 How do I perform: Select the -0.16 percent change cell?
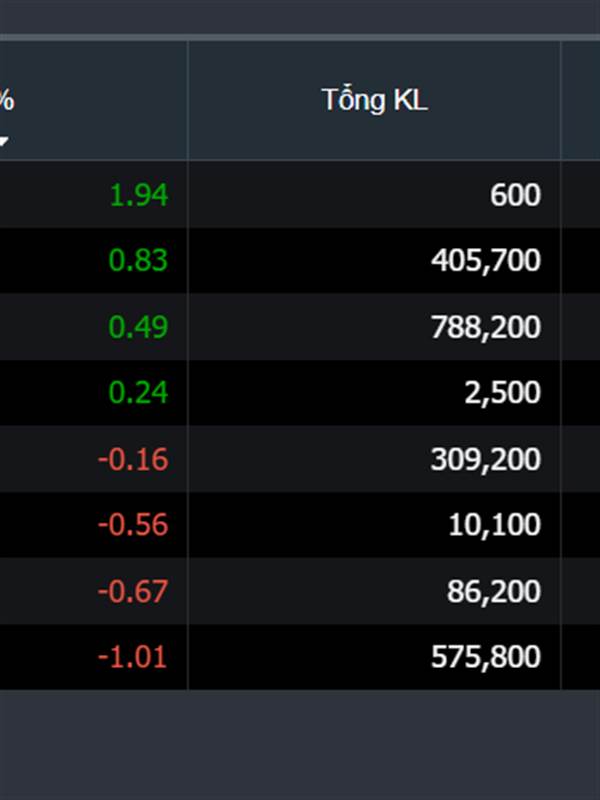tap(93, 459)
